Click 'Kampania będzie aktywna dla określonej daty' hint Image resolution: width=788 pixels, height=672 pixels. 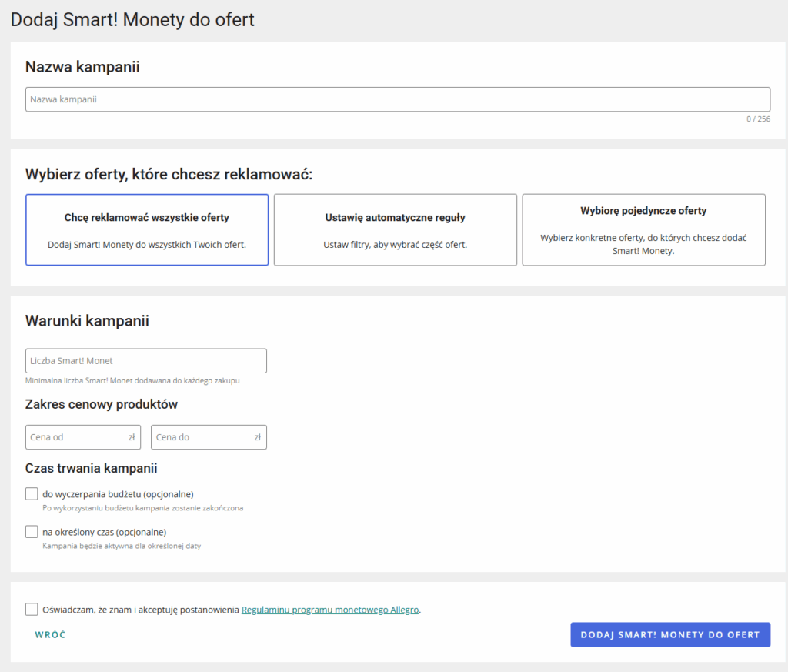pyautogui.click(x=122, y=546)
